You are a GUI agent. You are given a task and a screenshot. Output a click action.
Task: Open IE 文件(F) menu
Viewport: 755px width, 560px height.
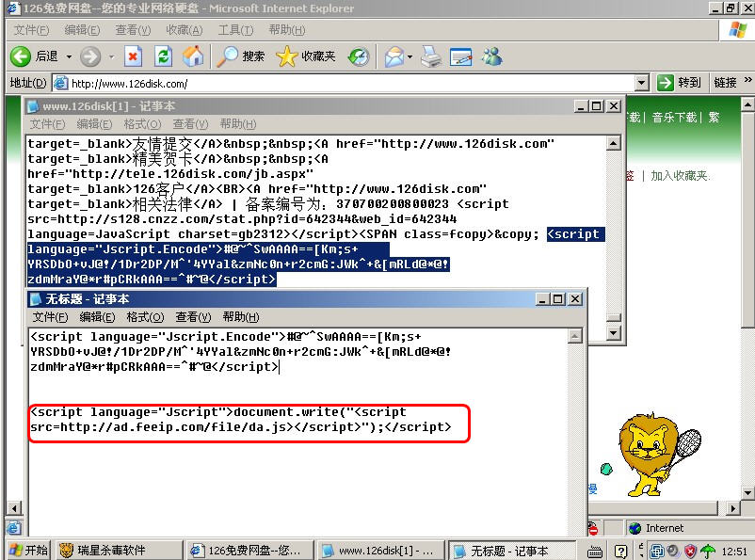click(31, 30)
